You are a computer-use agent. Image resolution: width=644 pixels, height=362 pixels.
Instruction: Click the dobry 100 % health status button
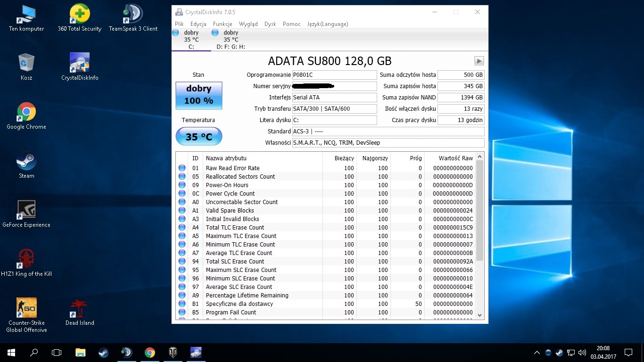tap(198, 95)
